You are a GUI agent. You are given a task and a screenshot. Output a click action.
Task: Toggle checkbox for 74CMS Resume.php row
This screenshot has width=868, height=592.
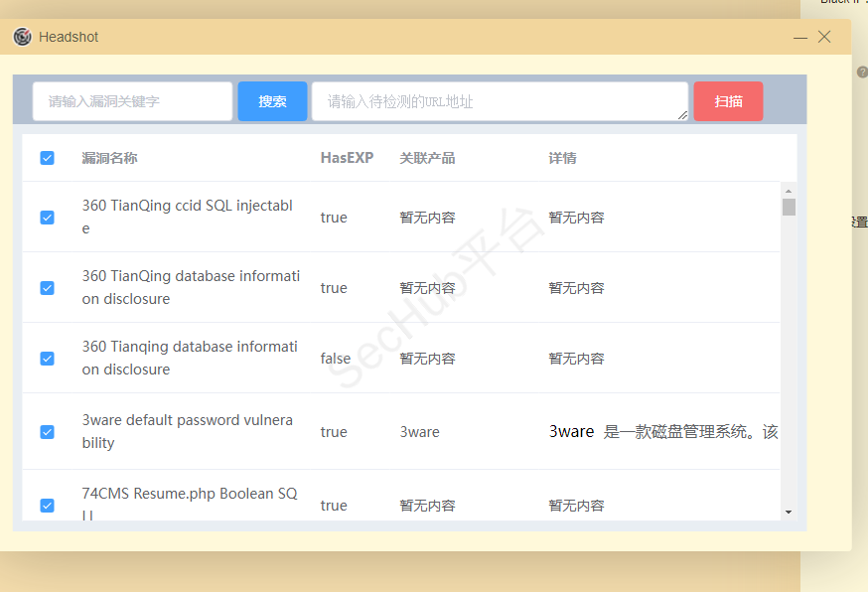pos(47,506)
